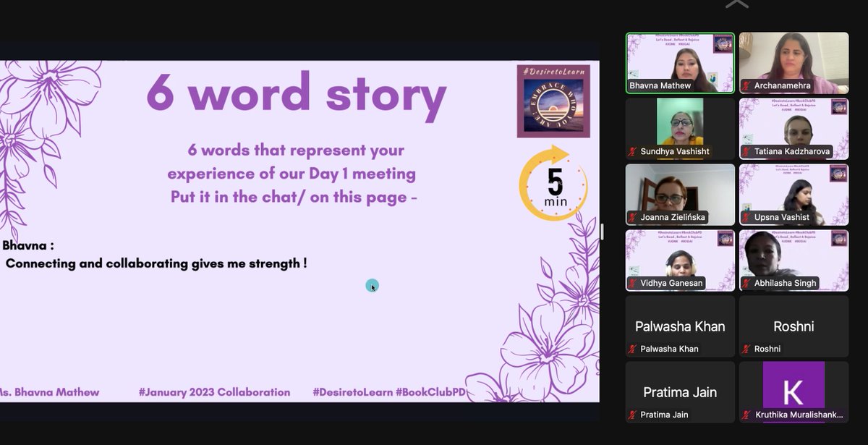868x445 pixels.
Task: Click the "#DesiretoLearn" tag above the logo
Action: point(553,71)
